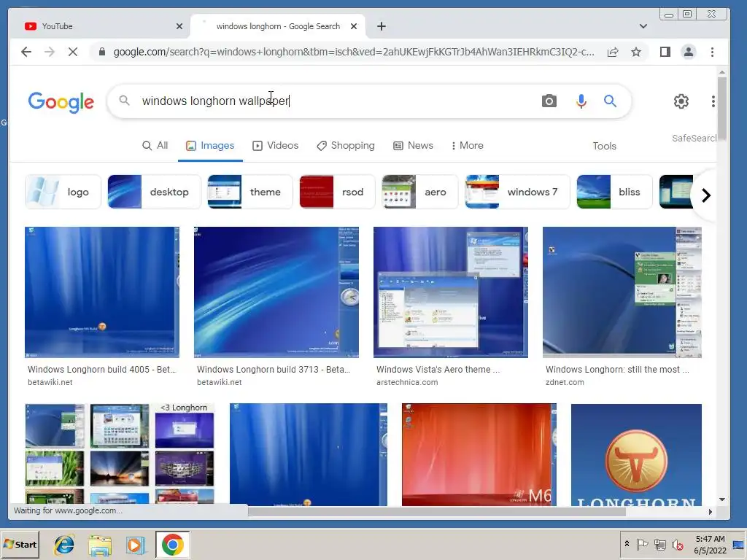
Task: Open Google apps dots beside gear
Action: coord(713,101)
